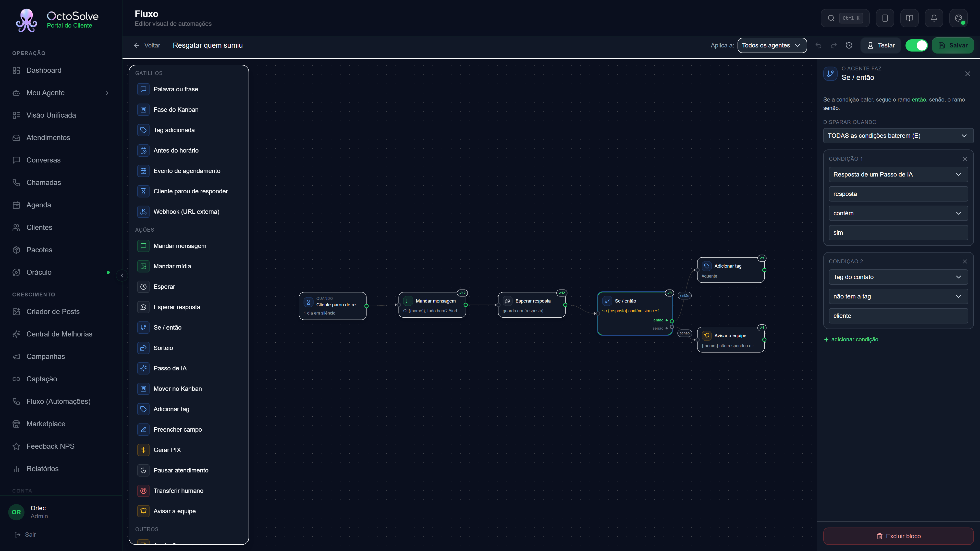Select the Esperar resposta canvas node
Image resolution: width=980 pixels, height=551 pixels.
(531, 305)
